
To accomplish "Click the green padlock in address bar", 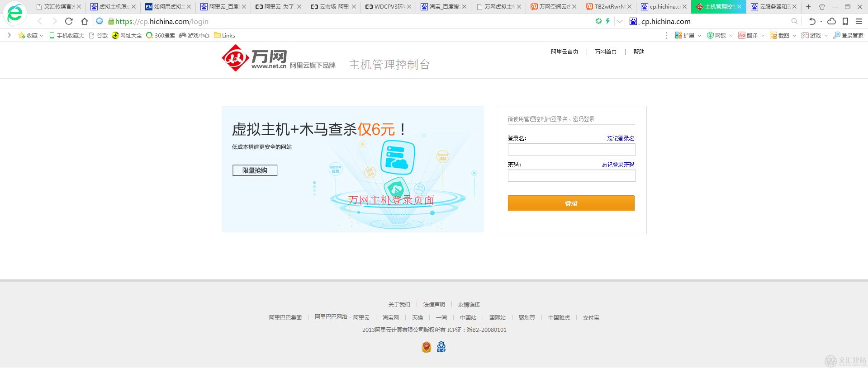I will click(x=111, y=21).
